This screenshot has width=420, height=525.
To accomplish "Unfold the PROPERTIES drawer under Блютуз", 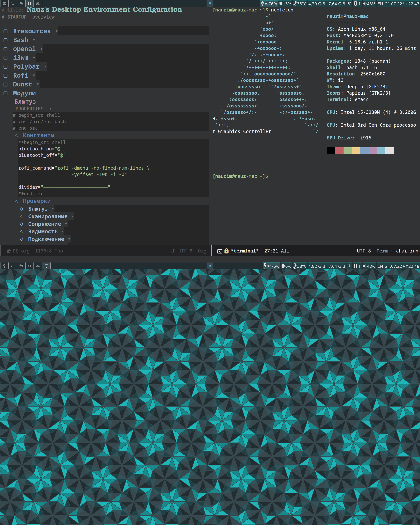I will click(50, 109).
